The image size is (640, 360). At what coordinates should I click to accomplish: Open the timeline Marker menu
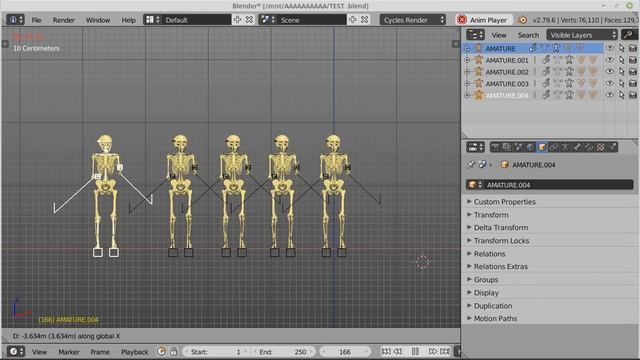69,352
